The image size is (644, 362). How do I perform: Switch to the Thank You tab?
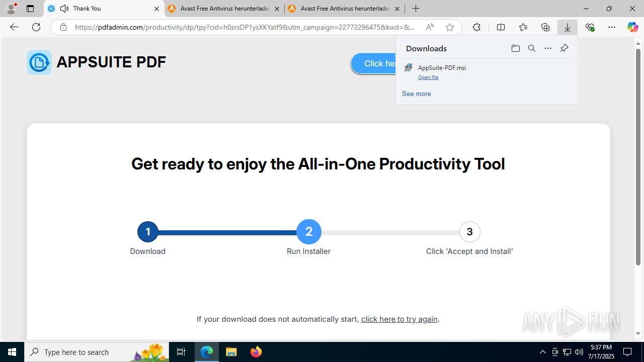104,9
